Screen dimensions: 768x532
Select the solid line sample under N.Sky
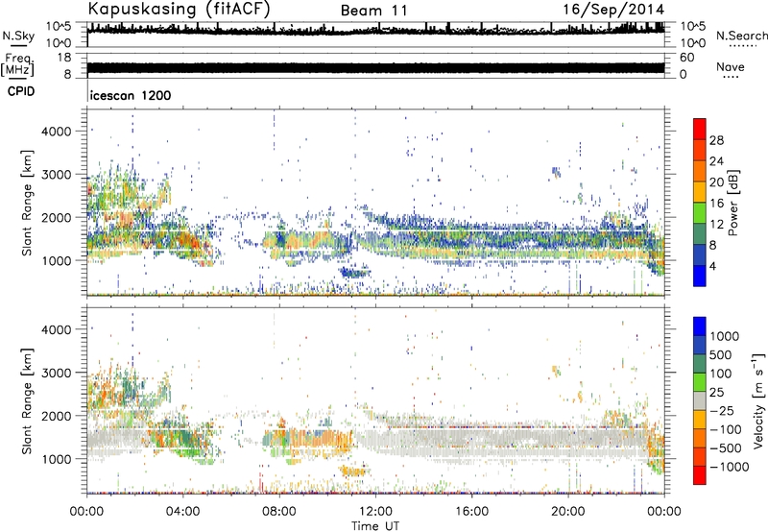[18, 45]
